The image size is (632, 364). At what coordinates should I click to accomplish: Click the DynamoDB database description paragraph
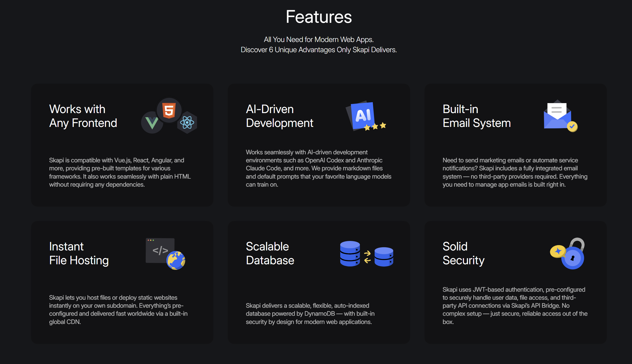coord(310,314)
